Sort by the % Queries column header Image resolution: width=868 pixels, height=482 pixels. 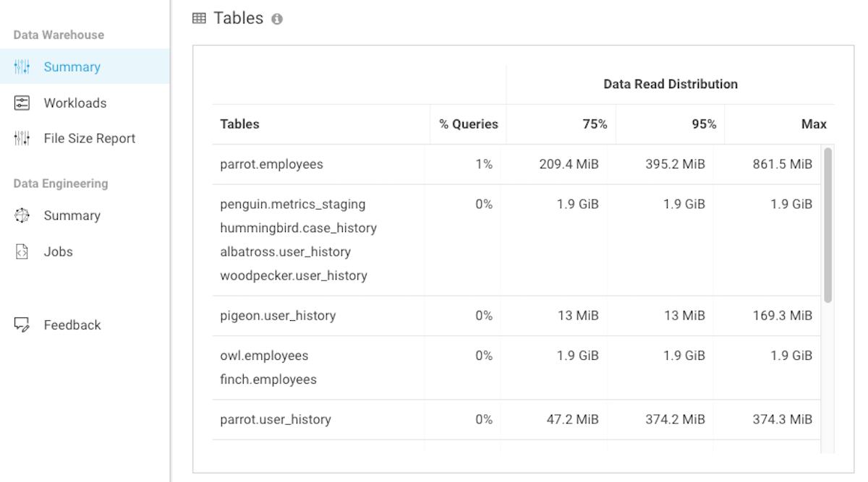coord(469,124)
